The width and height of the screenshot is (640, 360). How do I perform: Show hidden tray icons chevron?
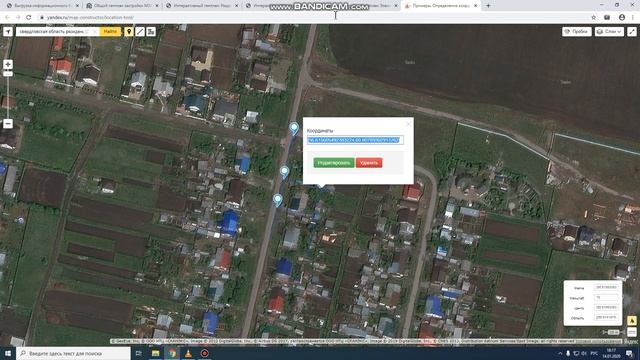click(560, 353)
